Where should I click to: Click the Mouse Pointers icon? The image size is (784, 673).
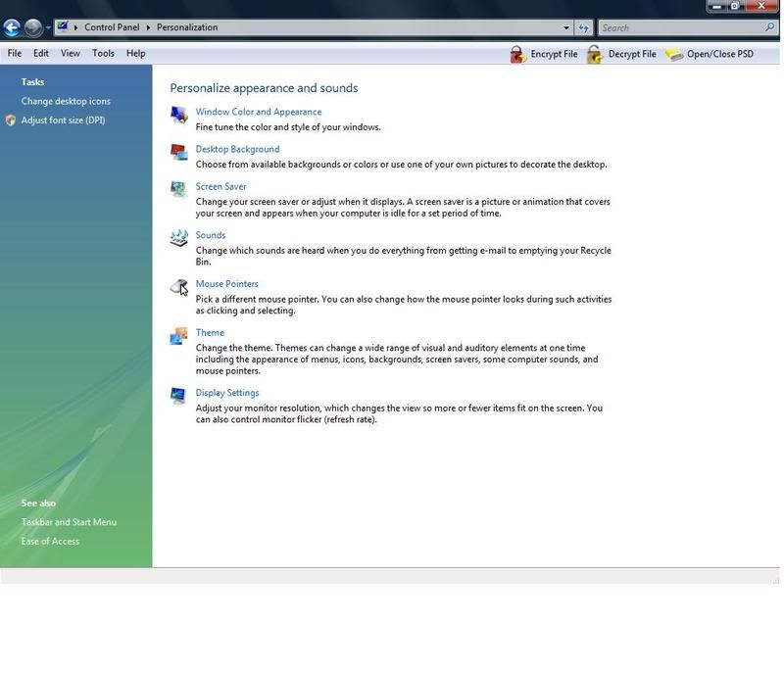point(178,286)
